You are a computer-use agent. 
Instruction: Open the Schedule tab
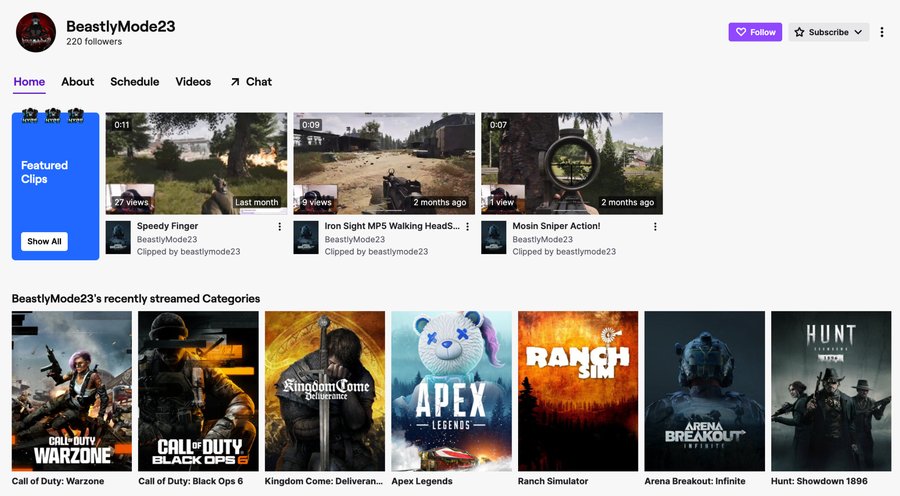pyautogui.click(x=134, y=82)
